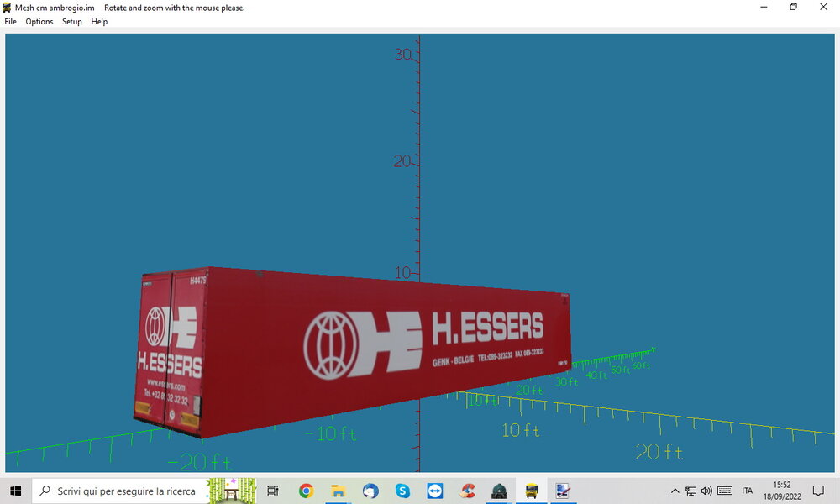The width and height of the screenshot is (840, 504).
Task: Show hidden system tray icons
Action: point(675,491)
